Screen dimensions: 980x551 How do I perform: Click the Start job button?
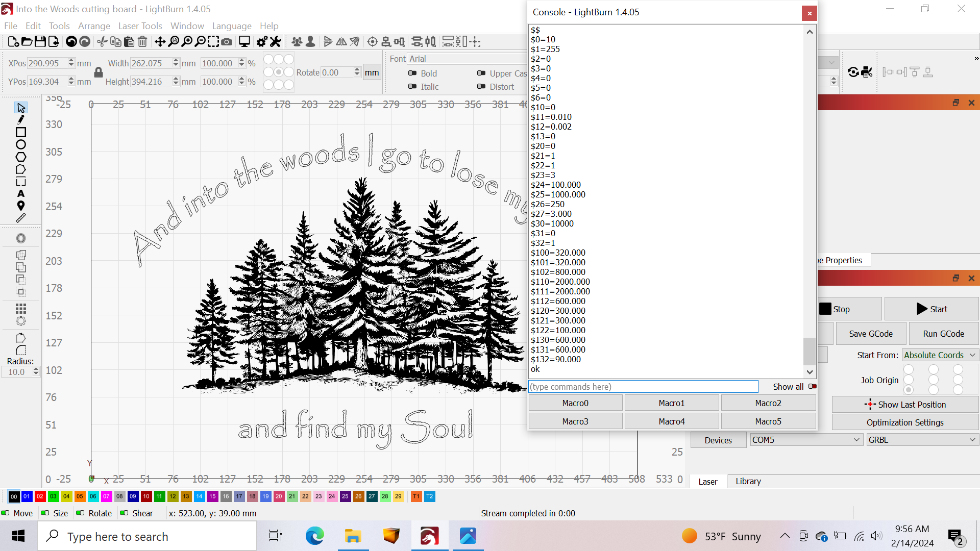[x=932, y=309]
